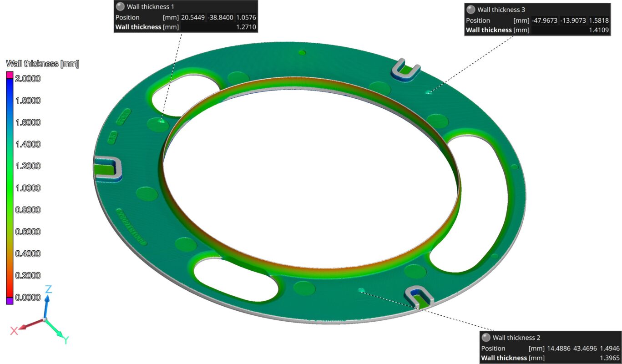Viewport: 622px width, 364px height.
Task: Click the Position row in Wall thickness 2
Action: 551,349
